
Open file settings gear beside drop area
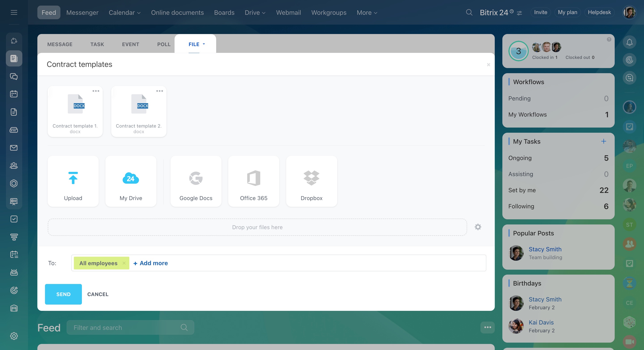(x=478, y=227)
